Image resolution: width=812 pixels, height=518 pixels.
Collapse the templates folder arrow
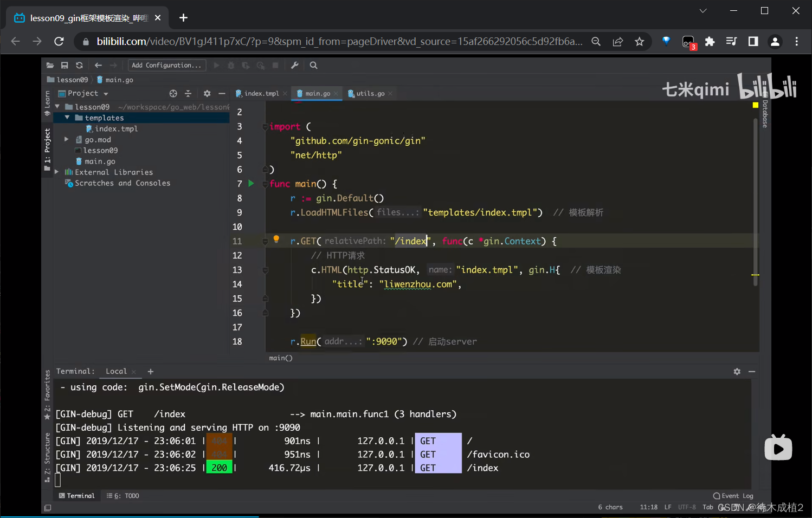(67, 118)
